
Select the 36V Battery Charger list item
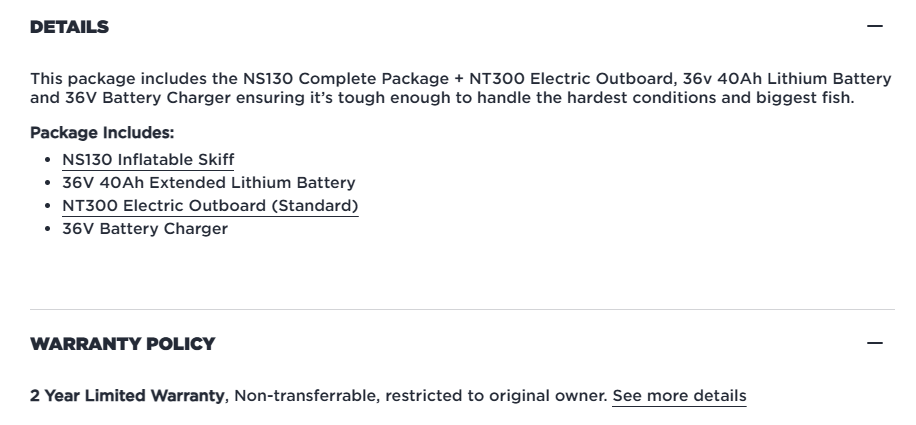145,229
